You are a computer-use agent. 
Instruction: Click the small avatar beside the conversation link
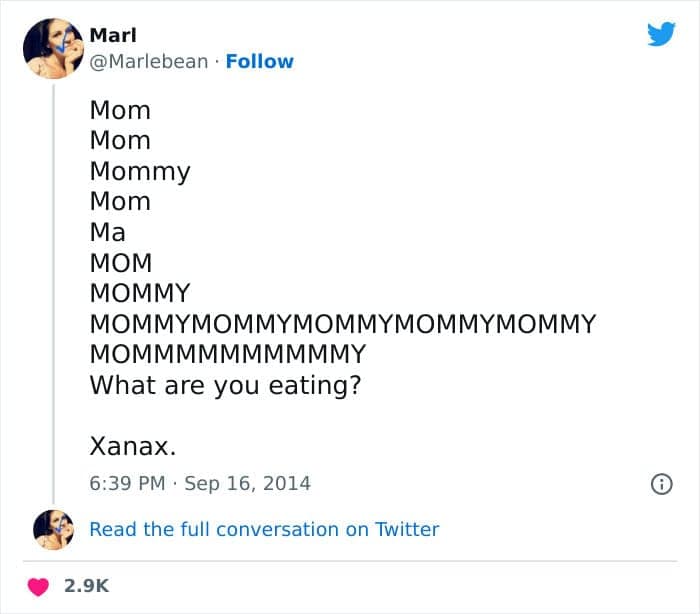click(53, 530)
